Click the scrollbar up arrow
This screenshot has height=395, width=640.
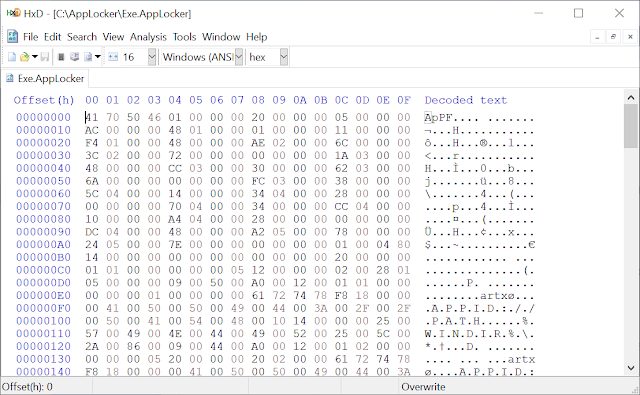coord(631,98)
